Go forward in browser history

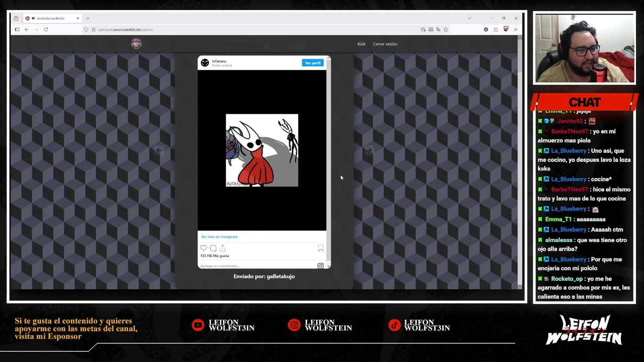pyautogui.click(x=36, y=30)
